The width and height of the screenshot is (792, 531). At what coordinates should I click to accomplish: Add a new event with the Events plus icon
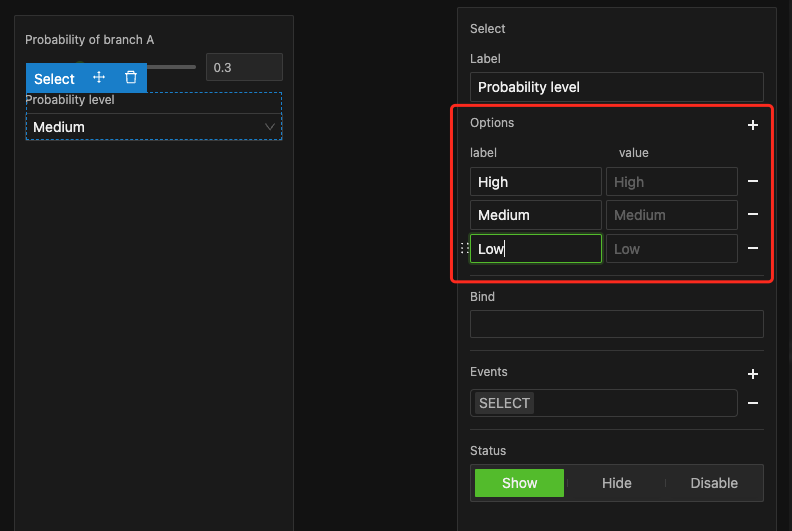click(753, 374)
